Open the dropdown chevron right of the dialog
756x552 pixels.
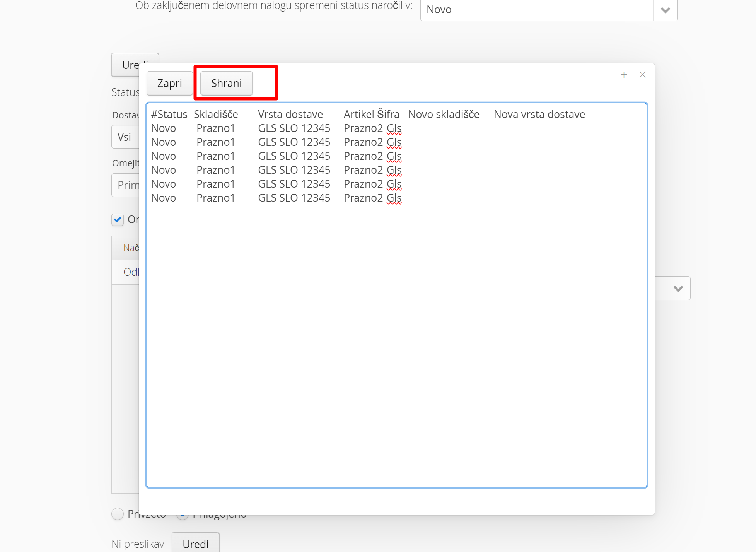pyautogui.click(x=678, y=289)
